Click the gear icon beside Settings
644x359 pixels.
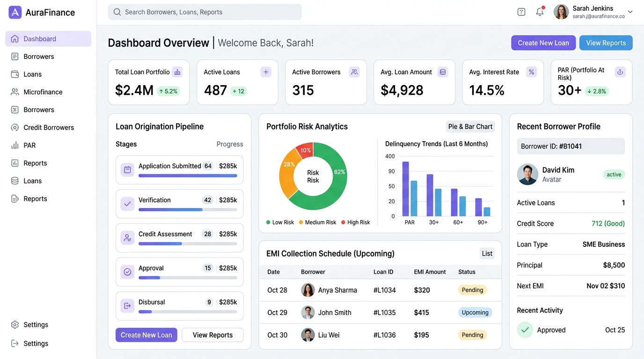(x=15, y=324)
